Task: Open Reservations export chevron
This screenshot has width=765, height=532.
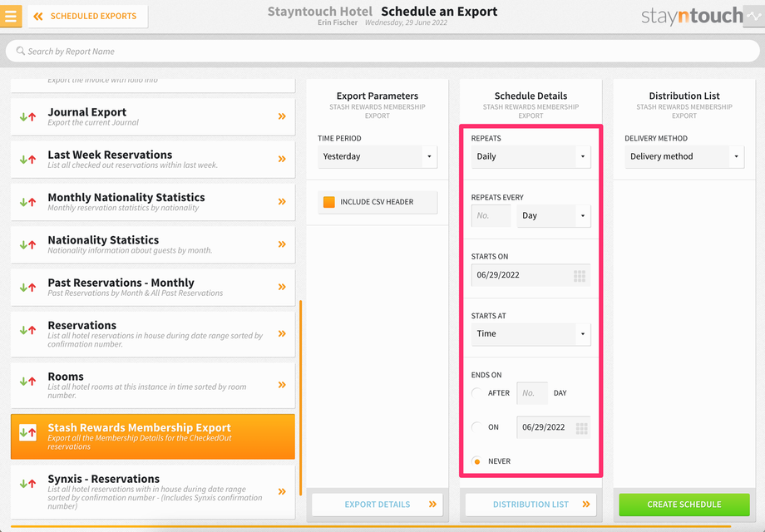Action: (282, 333)
